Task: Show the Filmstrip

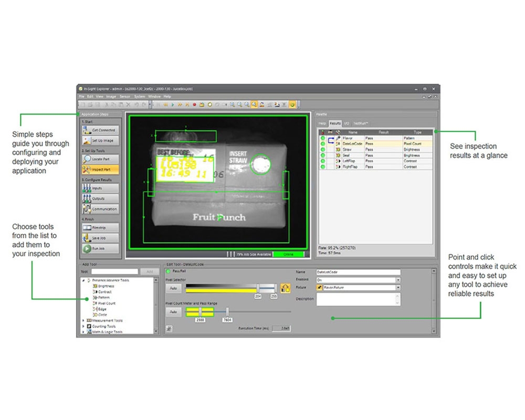Action: tap(100, 228)
